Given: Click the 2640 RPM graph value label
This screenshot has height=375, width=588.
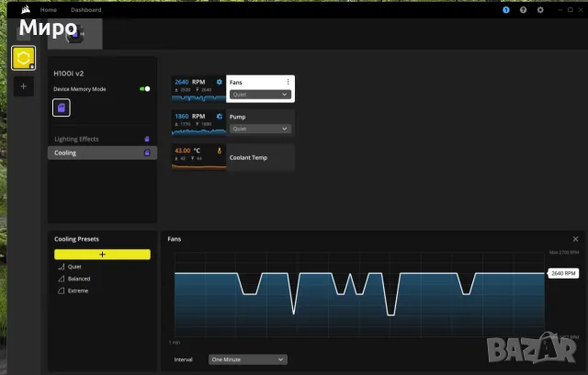Looking at the screenshot, I should click(x=563, y=273).
